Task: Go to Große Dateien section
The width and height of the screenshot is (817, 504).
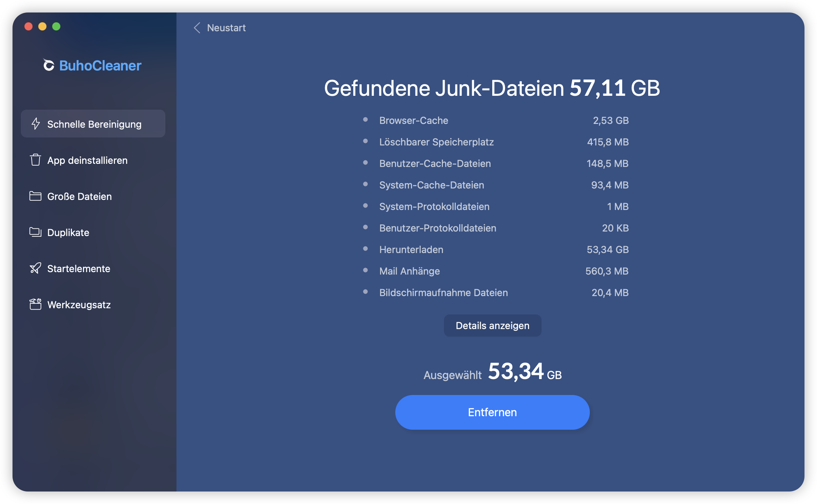Action: [x=93, y=196]
